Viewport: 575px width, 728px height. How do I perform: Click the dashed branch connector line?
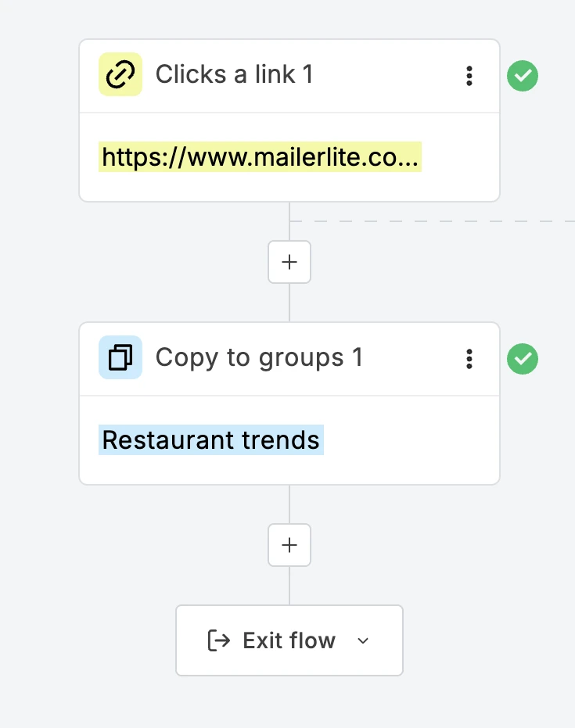click(x=438, y=220)
